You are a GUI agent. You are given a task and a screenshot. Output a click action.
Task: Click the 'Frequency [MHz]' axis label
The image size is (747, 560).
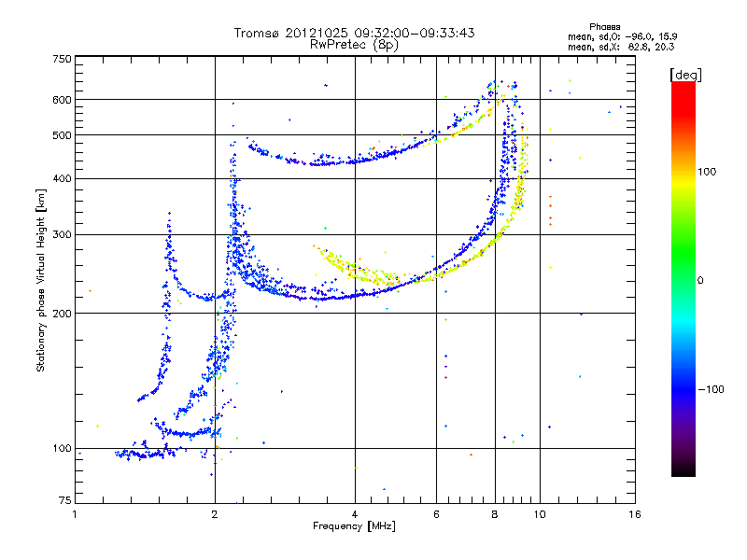(354, 526)
